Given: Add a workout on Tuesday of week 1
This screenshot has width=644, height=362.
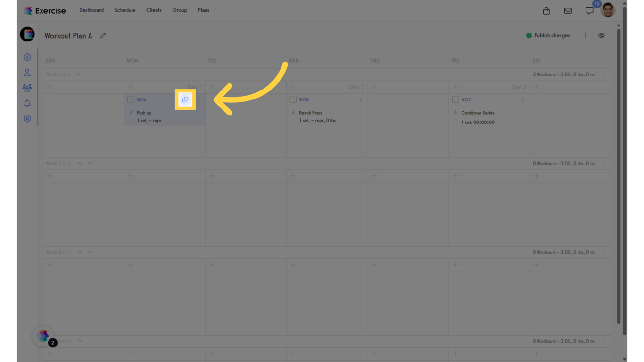Looking at the screenshot, I should click(212, 87).
